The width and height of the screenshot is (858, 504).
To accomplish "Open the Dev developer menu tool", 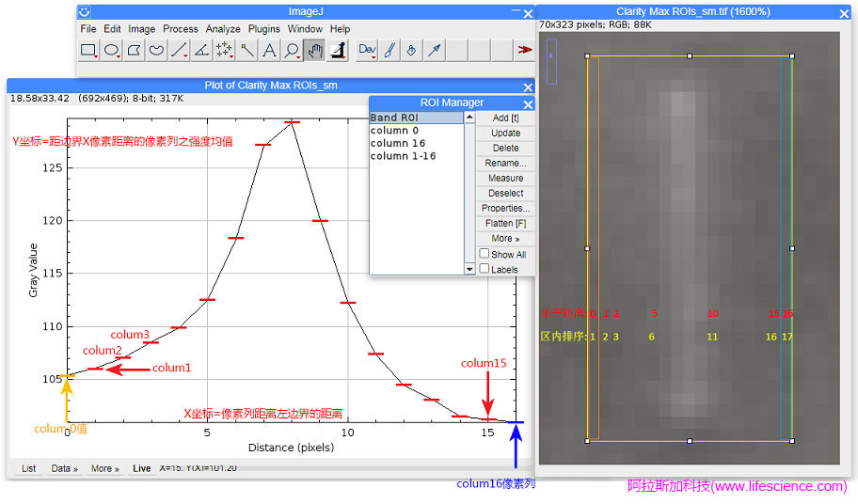I will coord(367,51).
